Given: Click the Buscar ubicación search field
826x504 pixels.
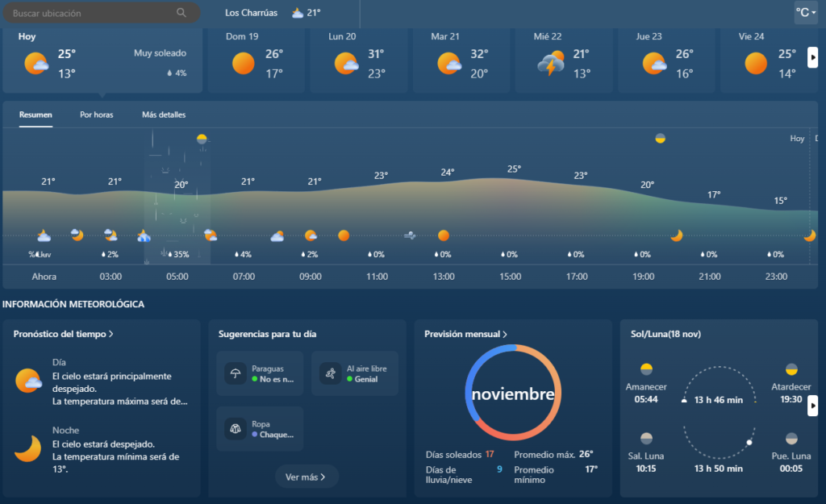Looking at the screenshot, I should click(89, 13).
